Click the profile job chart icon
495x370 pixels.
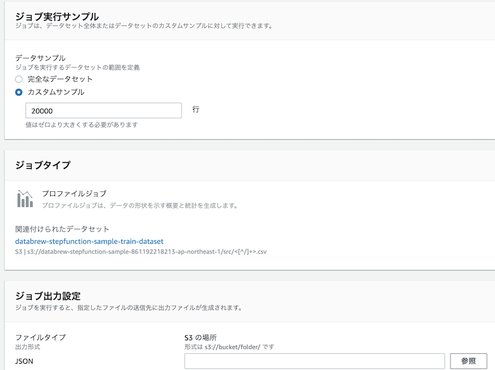(x=25, y=199)
